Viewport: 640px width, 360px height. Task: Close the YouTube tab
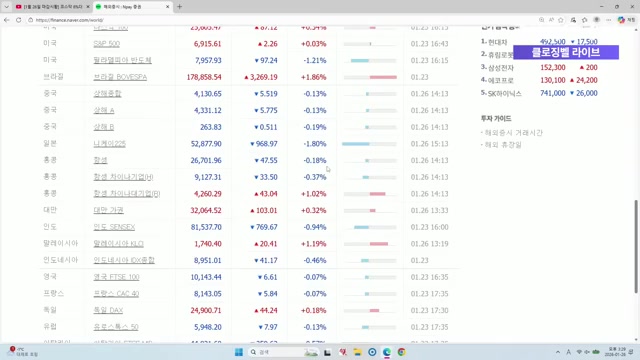coord(88,7)
